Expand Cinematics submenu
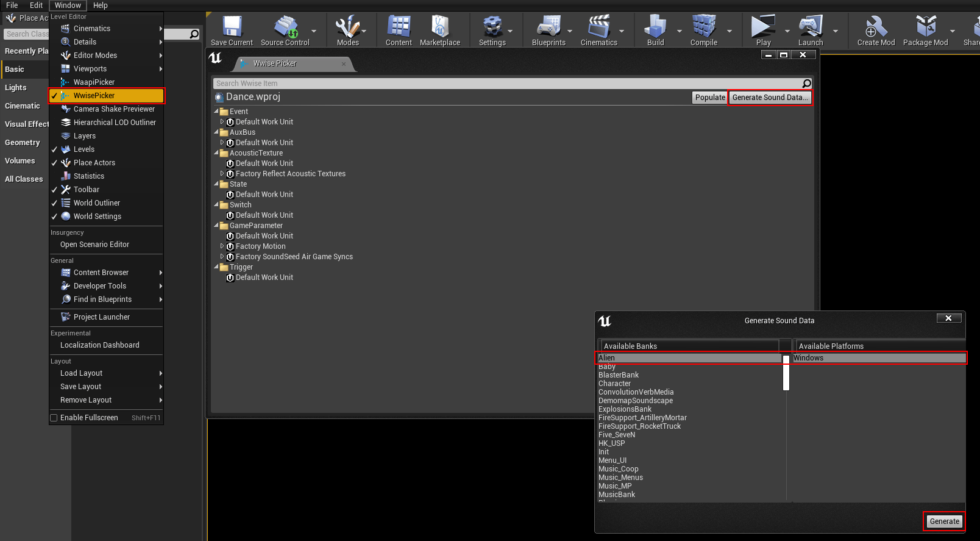 click(x=106, y=29)
